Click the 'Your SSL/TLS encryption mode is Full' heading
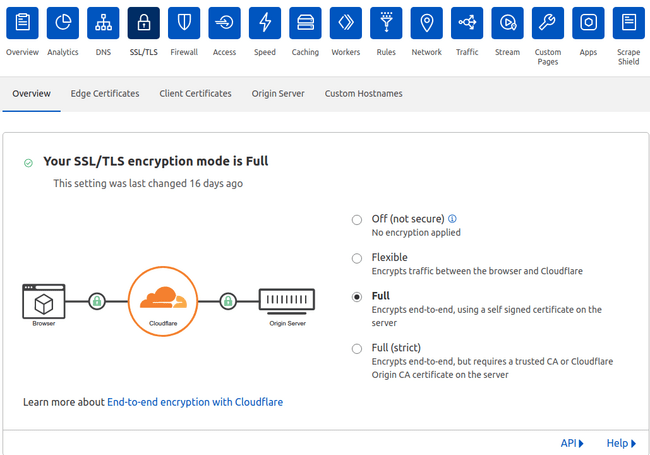 [x=155, y=161]
